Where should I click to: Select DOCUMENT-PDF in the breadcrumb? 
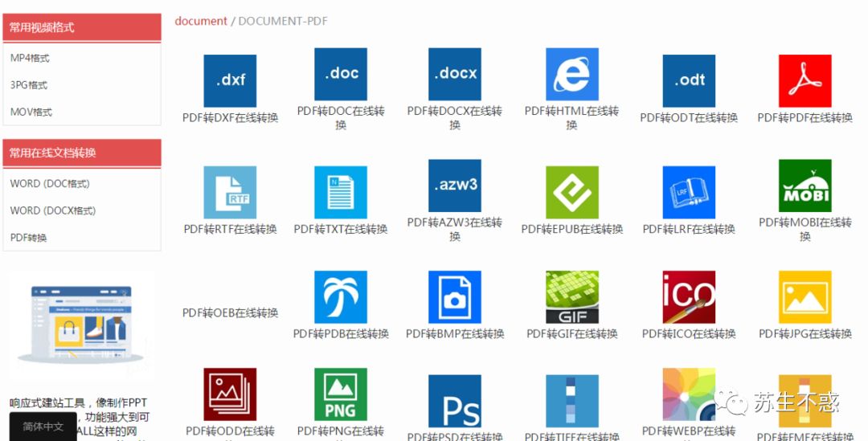[x=283, y=21]
